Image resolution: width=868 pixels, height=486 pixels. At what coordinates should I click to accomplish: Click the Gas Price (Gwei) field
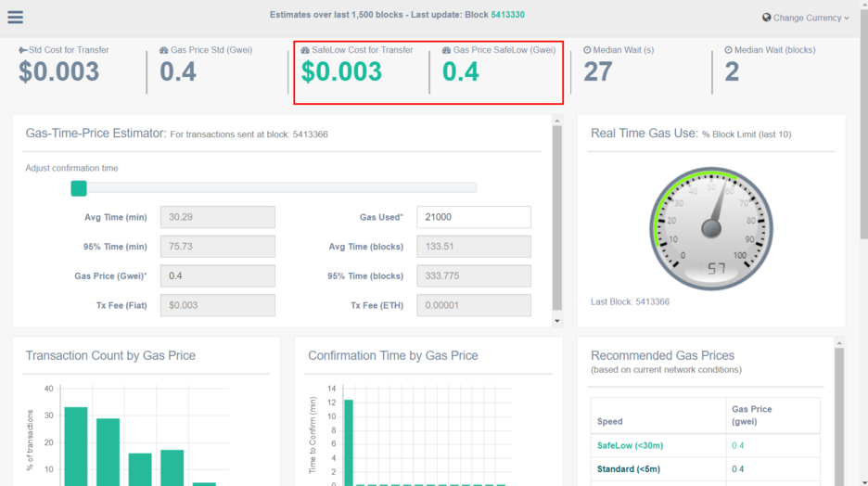coord(218,275)
